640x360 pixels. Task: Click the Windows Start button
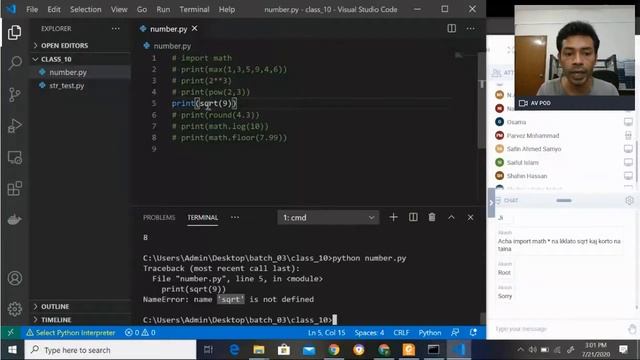click(x=12, y=350)
